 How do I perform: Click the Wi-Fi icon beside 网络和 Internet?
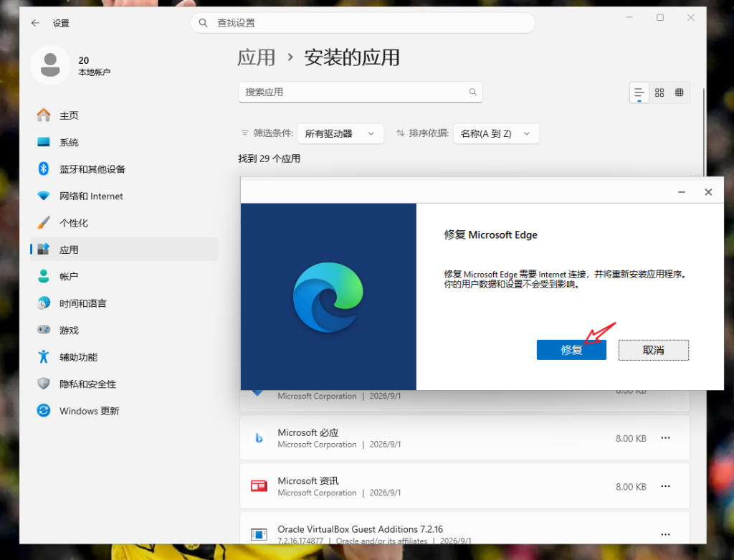tap(44, 196)
